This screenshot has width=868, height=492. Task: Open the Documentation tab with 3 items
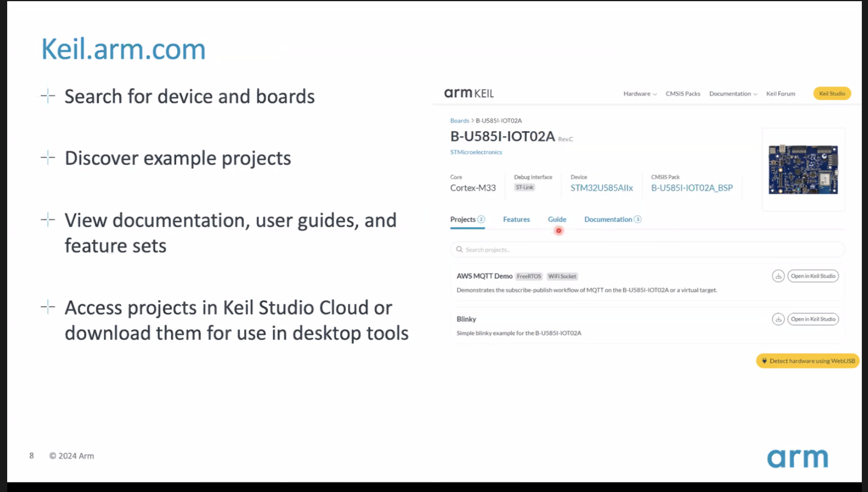[x=613, y=220]
